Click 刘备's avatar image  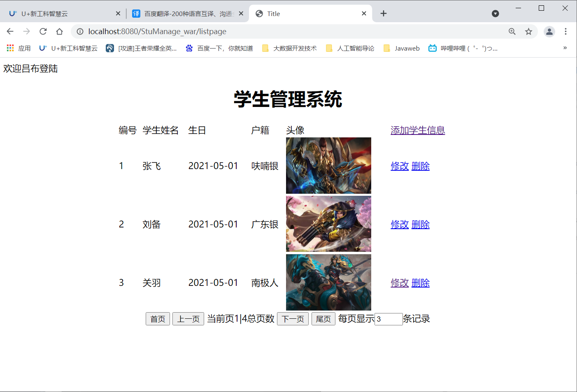(x=328, y=224)
